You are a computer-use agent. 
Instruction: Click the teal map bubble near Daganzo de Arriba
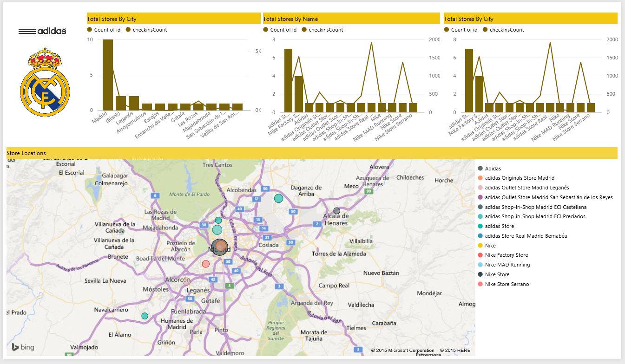pos(278,199)
